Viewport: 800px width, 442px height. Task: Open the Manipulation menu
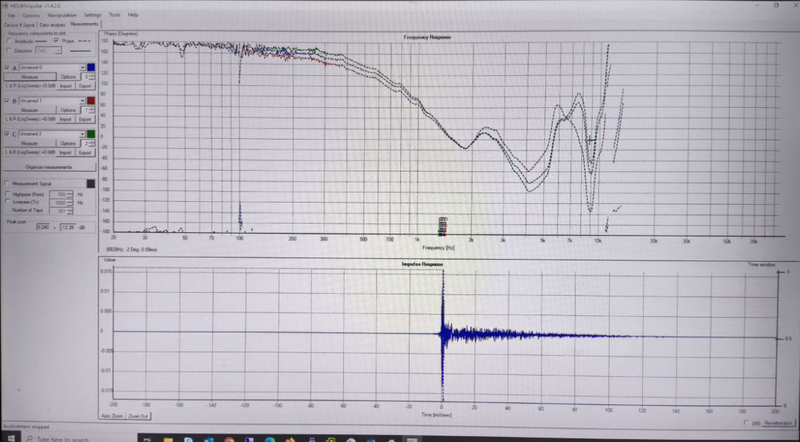click(x=62, y=15)
